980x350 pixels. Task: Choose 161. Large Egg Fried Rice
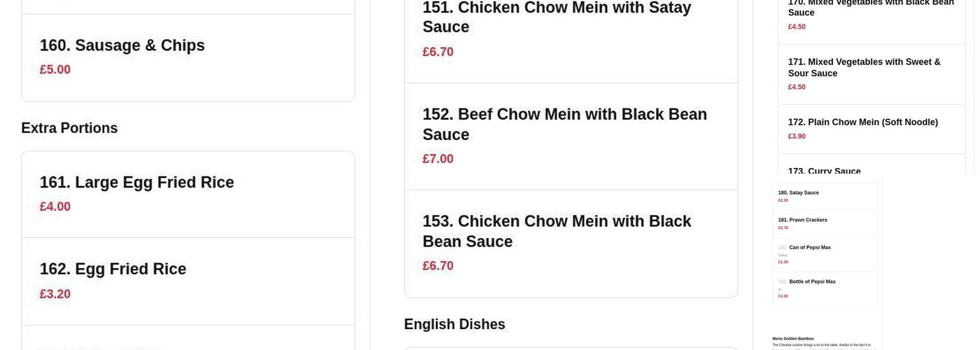[136, 183]
